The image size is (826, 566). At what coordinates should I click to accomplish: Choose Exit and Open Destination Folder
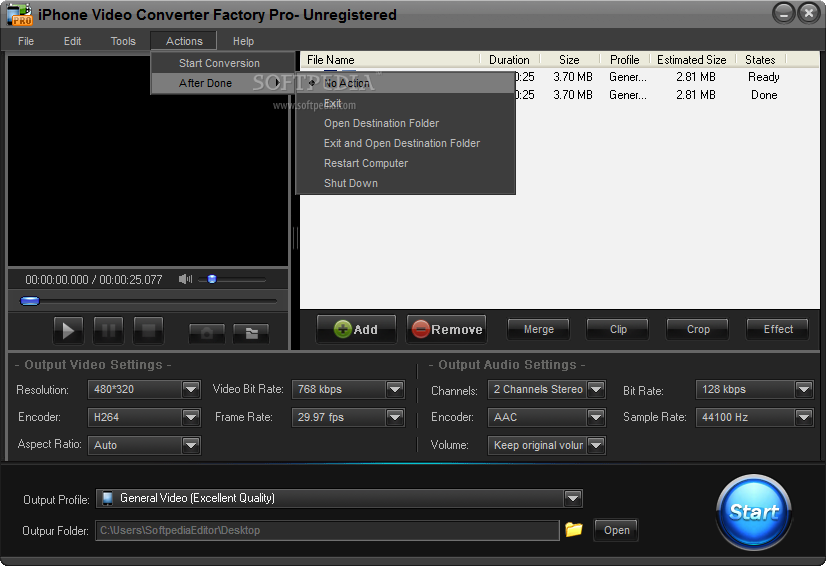[405, 143]
